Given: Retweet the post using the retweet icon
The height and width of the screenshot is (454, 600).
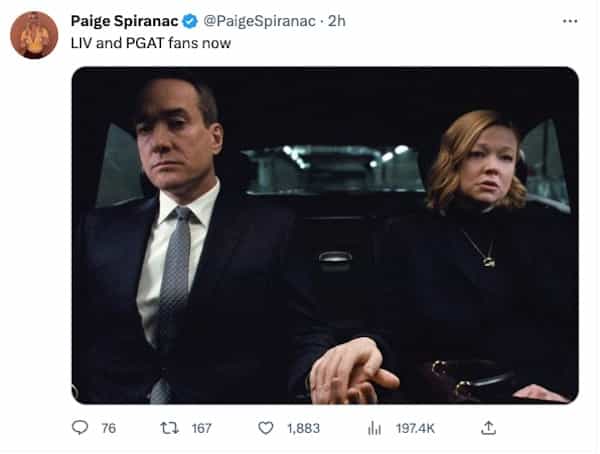Looking at the screenshot, I should pyautogui.click(x=169, y=428).
